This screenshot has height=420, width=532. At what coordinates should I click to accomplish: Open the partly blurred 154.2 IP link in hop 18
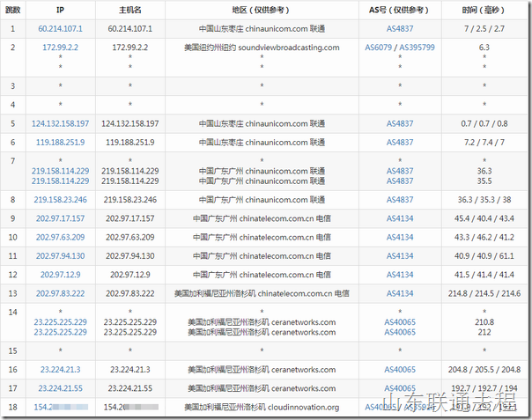[61, 407]
